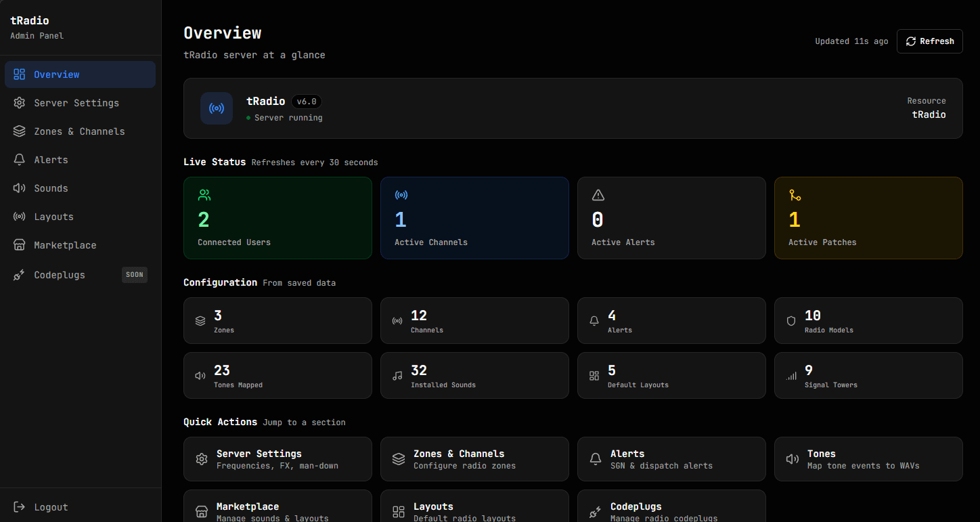980x522 pixels.
Task: Click the Zones layers icon in Configuration
Action: pos(200,321)
